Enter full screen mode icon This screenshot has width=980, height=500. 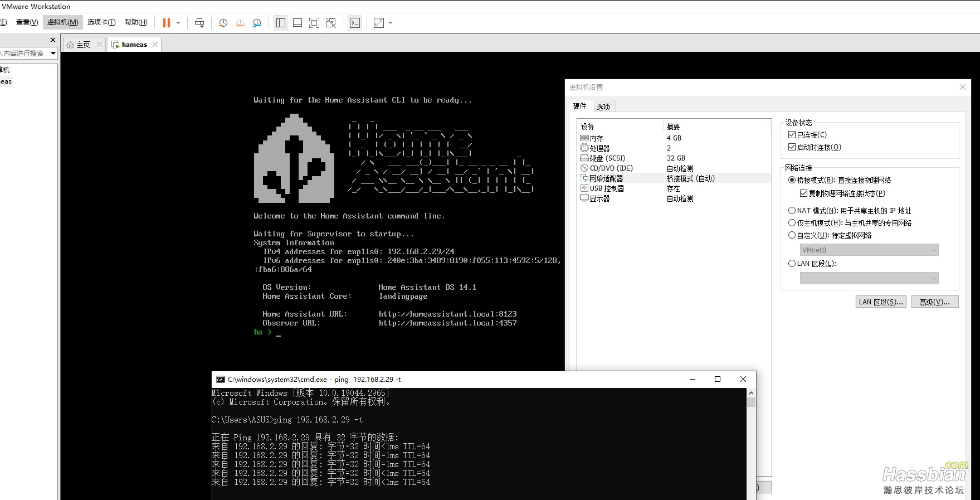click(x=314, y=23)
